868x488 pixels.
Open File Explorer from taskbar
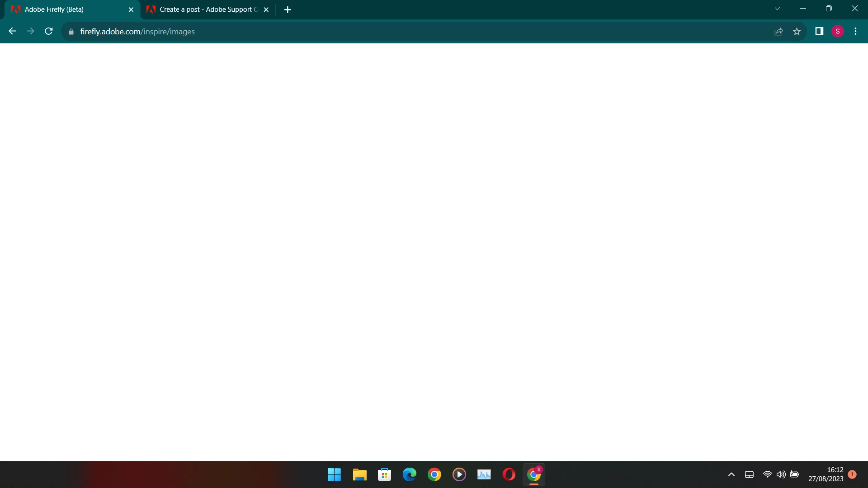click(x=359, y=474)
